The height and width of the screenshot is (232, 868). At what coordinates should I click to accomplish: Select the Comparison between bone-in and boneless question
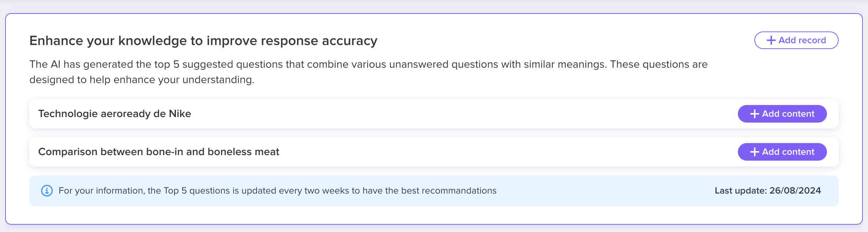(x=159, y=152)
